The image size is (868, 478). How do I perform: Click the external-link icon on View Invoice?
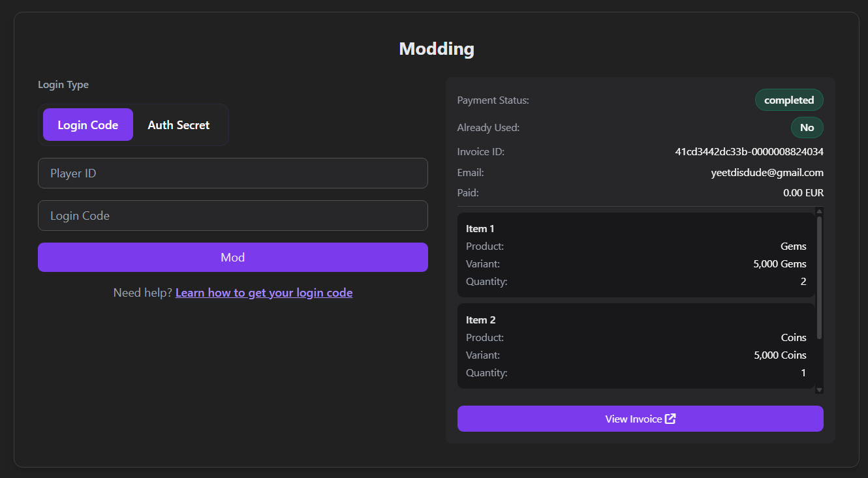670,419
